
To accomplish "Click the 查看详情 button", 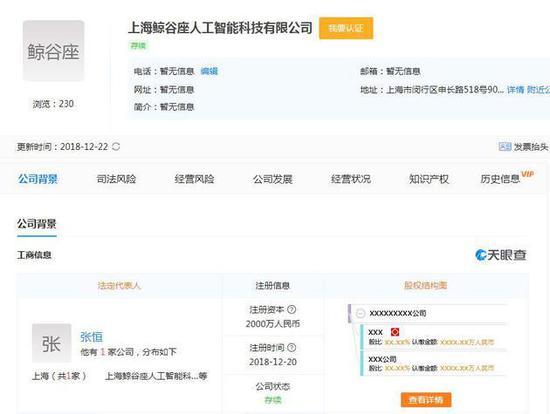I will coord(426,400).
